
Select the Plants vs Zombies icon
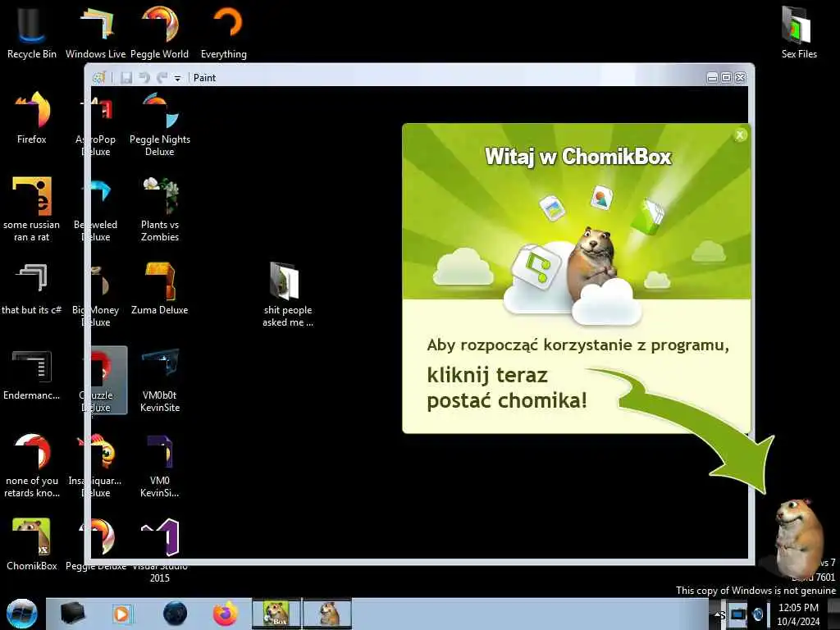click(160, 209)
